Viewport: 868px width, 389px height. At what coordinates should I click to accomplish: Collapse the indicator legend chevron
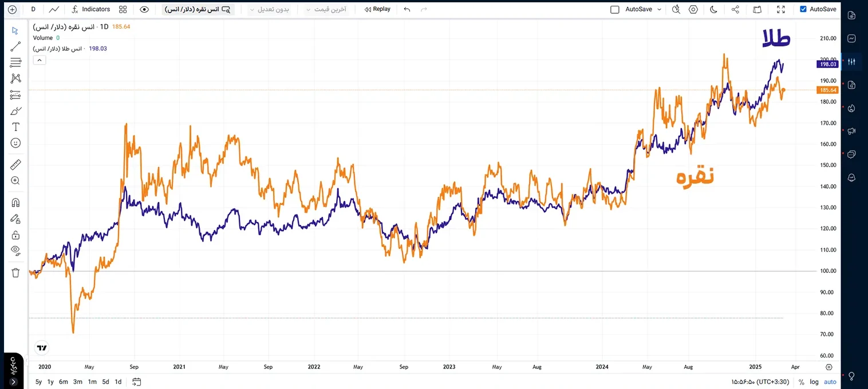click(39, 60)
